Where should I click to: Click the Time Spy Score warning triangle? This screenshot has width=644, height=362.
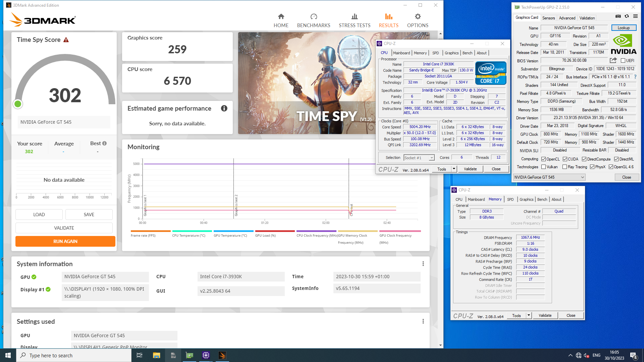[x=66, y=40]
